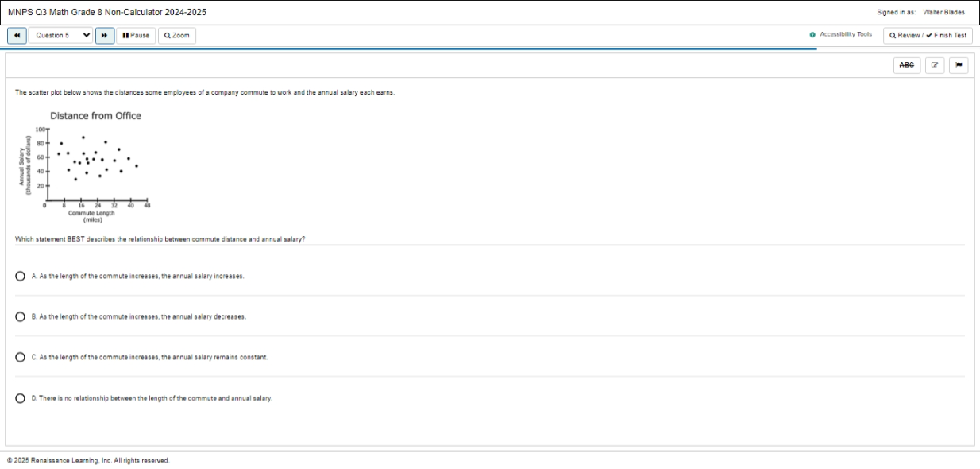The height and width of the screenshot is (469, 980).
Task: Go back to the previous question
Action: click(17, 36)
